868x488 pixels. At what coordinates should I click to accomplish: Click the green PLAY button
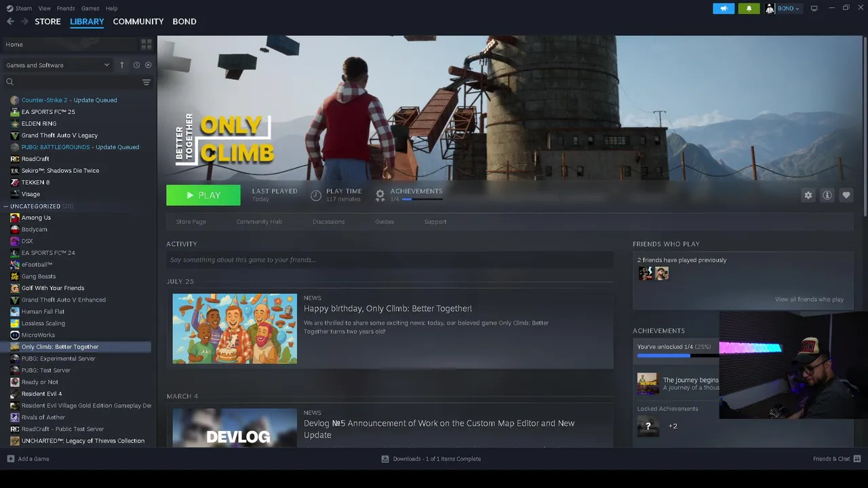coord(203,195)
